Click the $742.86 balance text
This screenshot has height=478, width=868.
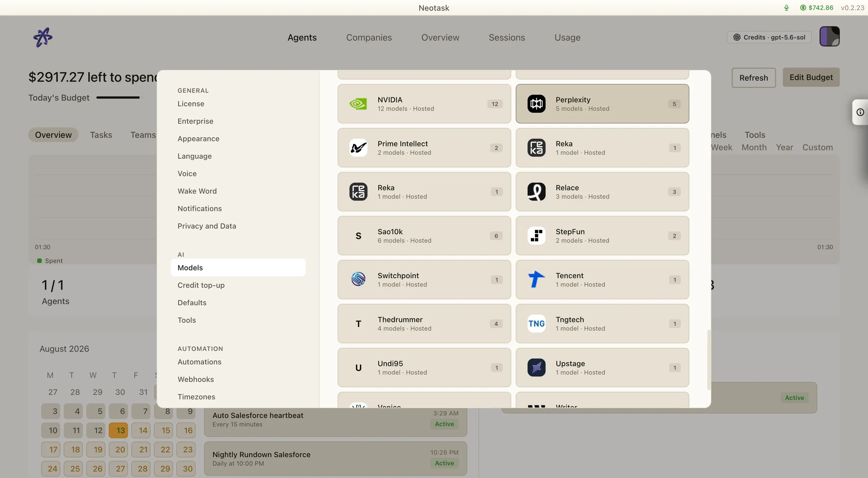[x=821, y=8]
